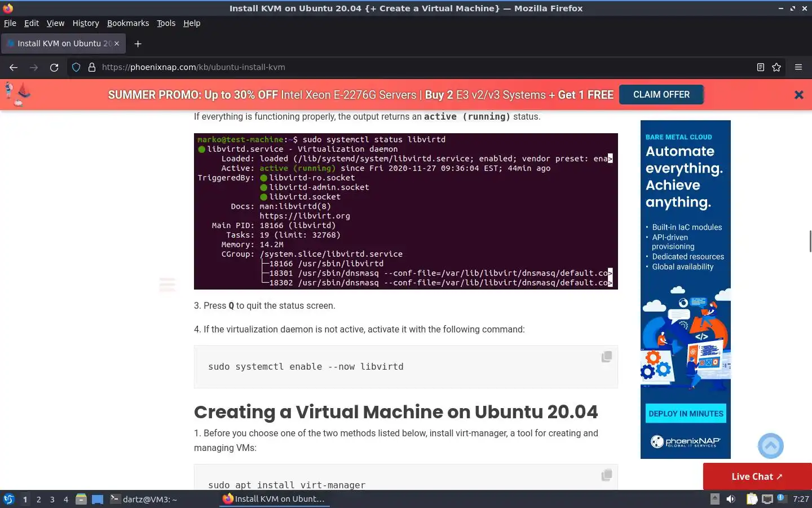Click the 'sudo systemctl enable --now libvirtd' code text
This screenshot has height=508, width=812.
tap(306, 367)
